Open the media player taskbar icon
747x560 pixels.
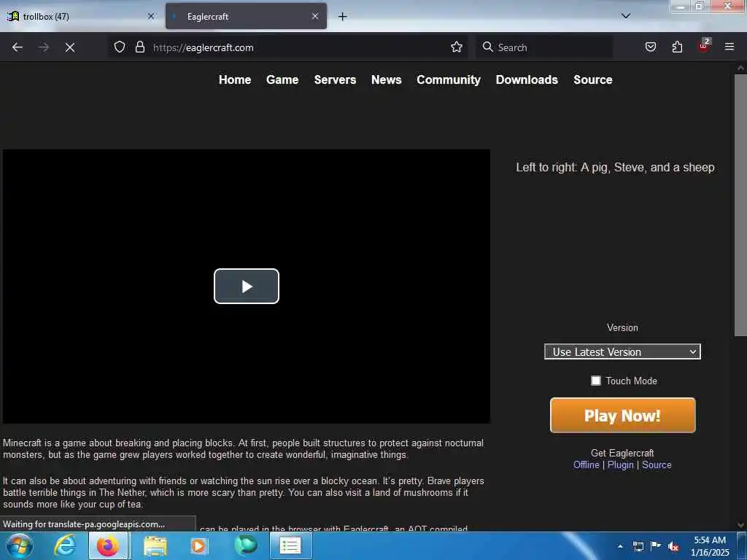pyautogui.click(x=198, y=545)
